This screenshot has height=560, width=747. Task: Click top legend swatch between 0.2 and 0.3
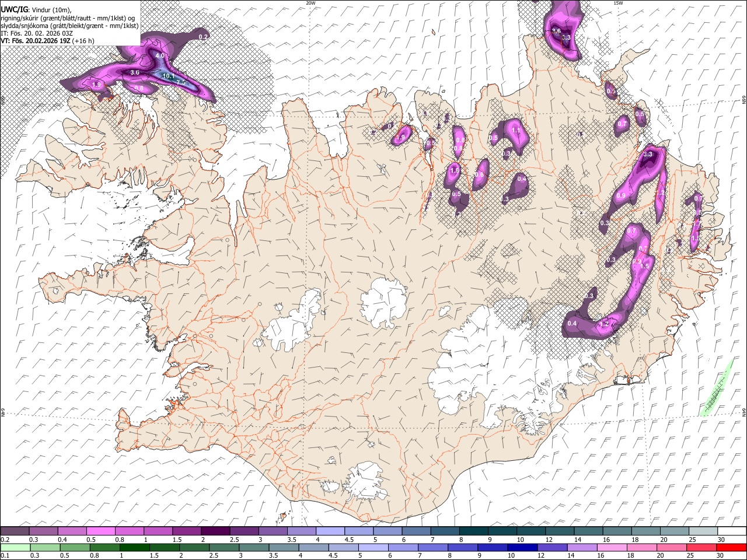coord(15,531)
